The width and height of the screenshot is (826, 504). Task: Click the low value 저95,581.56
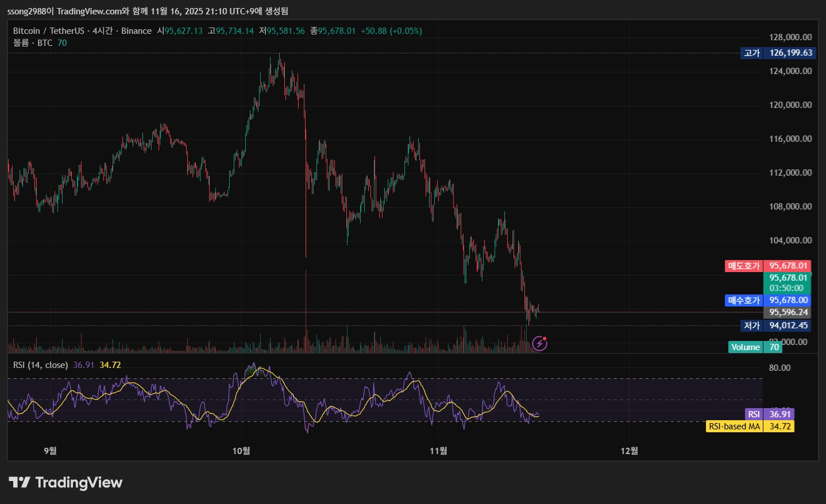(282, 31)
